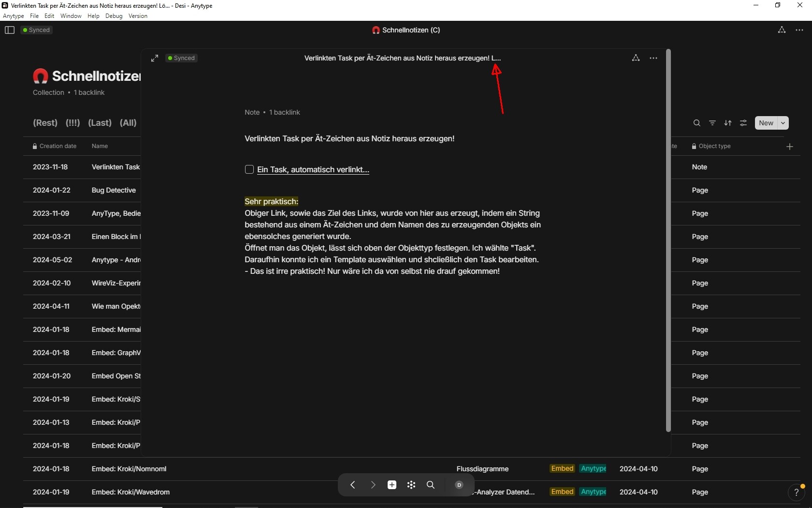Switch to the (Last) view tab
812x508 pixels.
pos(100,123)
